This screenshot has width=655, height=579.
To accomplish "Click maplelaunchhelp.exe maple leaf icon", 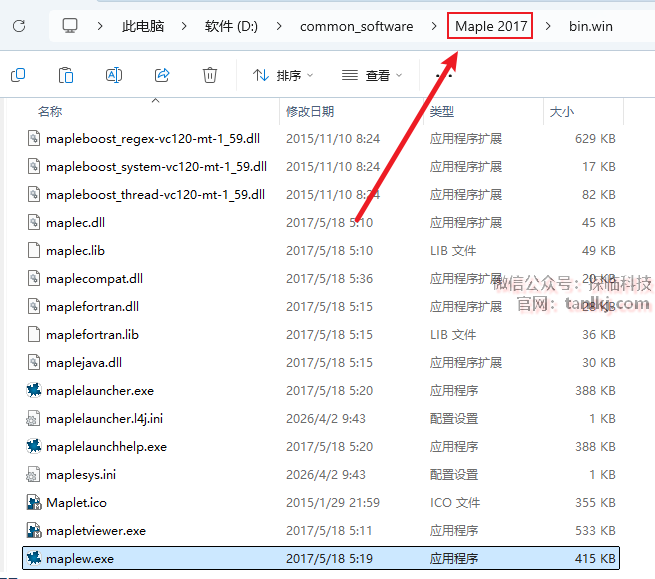I will 34,446.
